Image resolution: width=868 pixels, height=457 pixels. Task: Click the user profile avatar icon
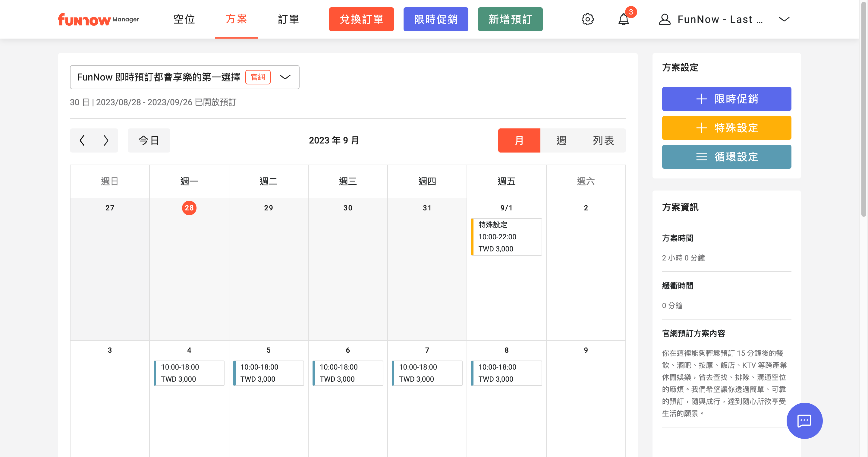tap(665, 19)
